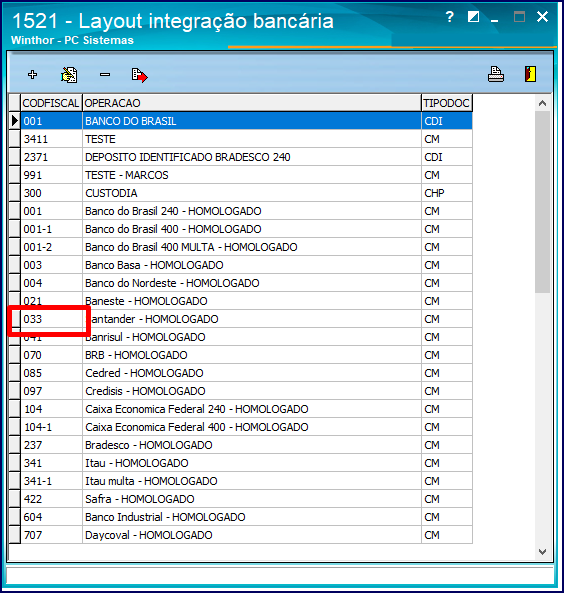
Task: Open the help question mark icon
Action: pyautogui.click(x=449, y=17)
